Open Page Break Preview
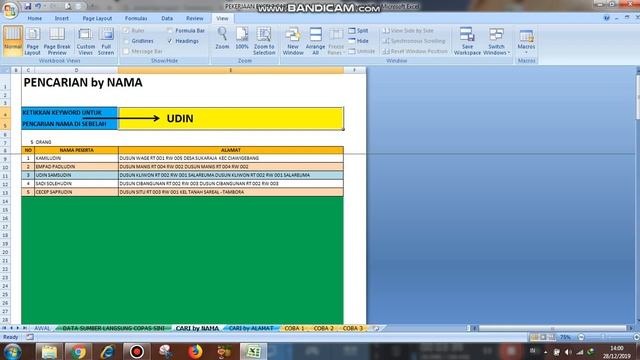Screen dimensions: 640x360 pos(57,41)
